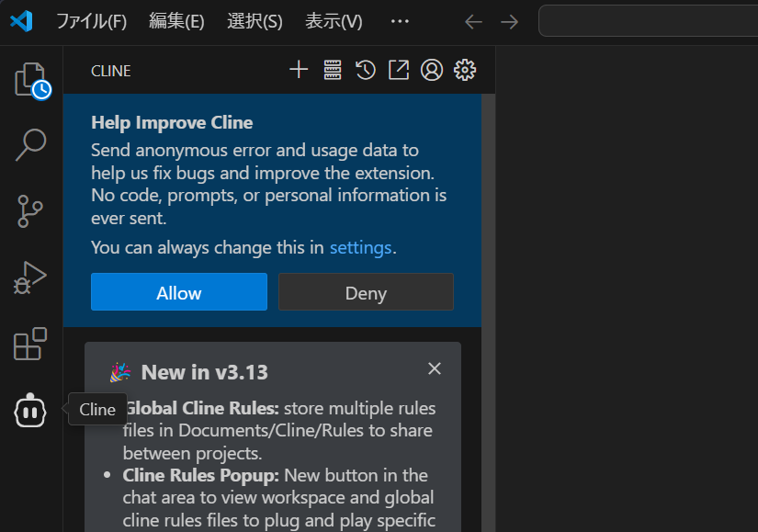Image resolution: width=758 pixels, height=532 pixels.
Task: Click the VS Code logo icon
Action: pyautogui.click(x=21, y=21)
